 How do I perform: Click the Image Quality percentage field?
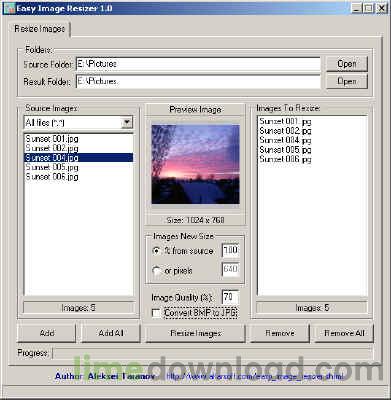point(230,297)
